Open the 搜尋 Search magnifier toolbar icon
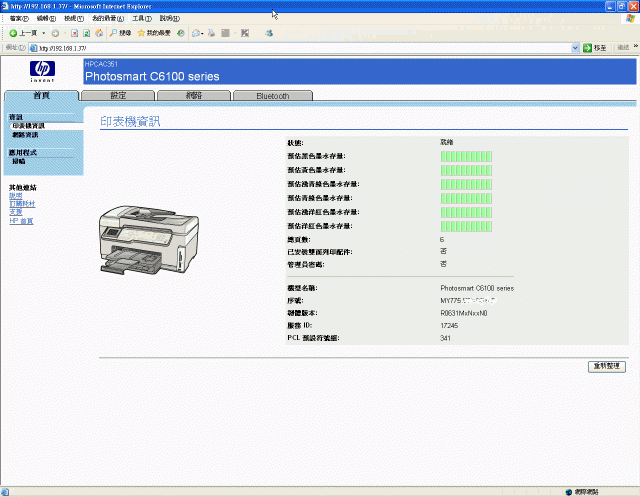 point(120,33)
